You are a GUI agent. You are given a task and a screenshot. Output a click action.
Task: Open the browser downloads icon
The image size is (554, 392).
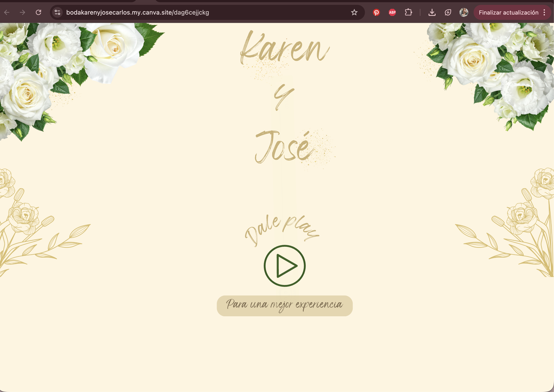[432, 12]
